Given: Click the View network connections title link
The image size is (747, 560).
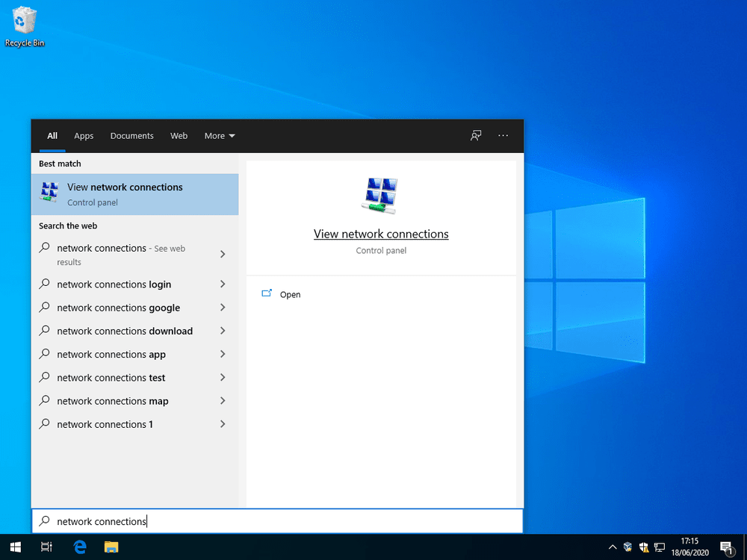Looking at the screenshot, I should click(381, 234).
